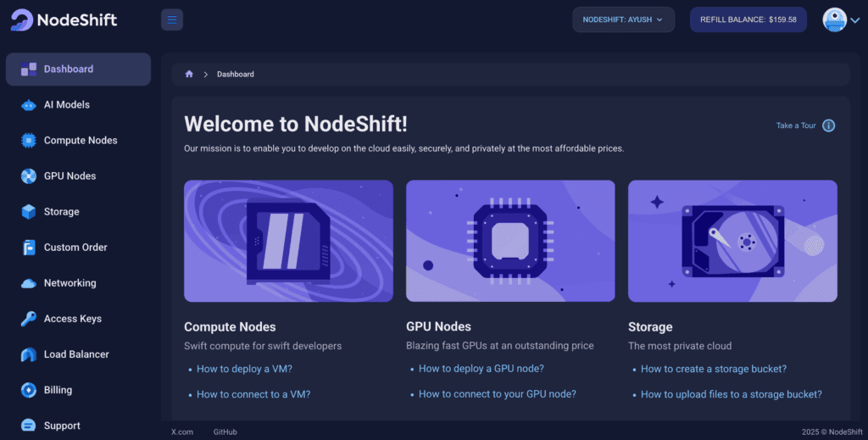Viewport: 868px width, 440px height.
Task: Select the Access Keys key icon
Action: coord(29,319)
